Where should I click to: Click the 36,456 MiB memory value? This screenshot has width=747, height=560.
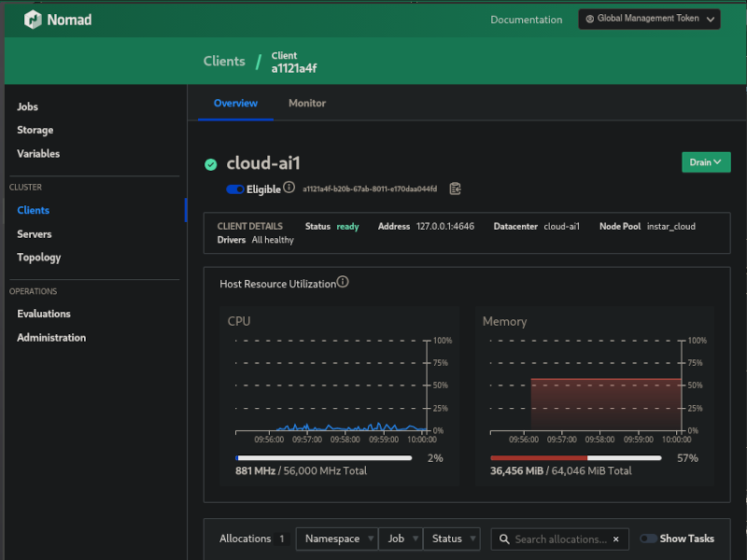(x=517, y=471)
